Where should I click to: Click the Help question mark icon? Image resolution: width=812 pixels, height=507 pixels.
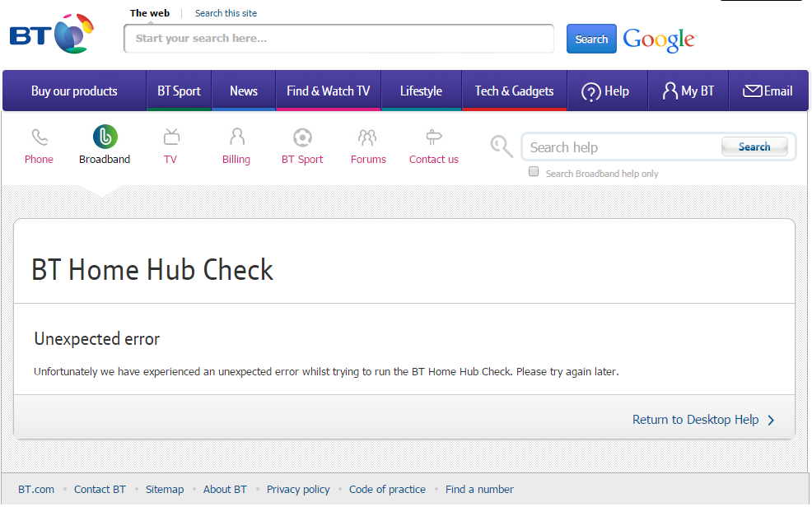point(590,92)
